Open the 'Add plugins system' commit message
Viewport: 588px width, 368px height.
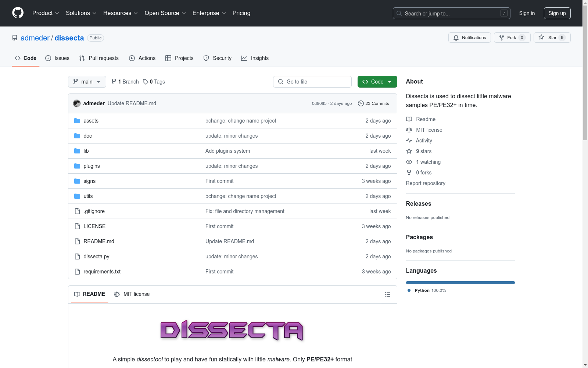pos(227,151)
